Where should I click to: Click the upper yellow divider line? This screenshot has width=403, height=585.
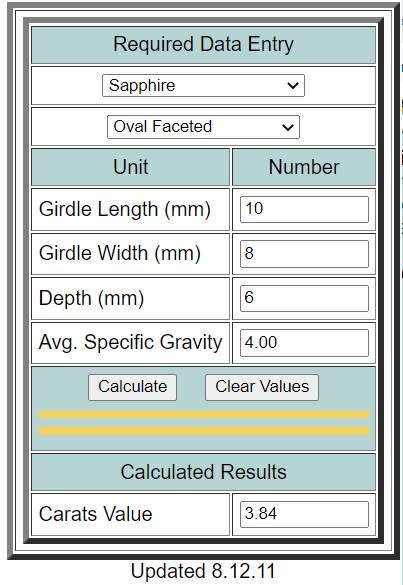pyautogui.click(x=203, y=414)
